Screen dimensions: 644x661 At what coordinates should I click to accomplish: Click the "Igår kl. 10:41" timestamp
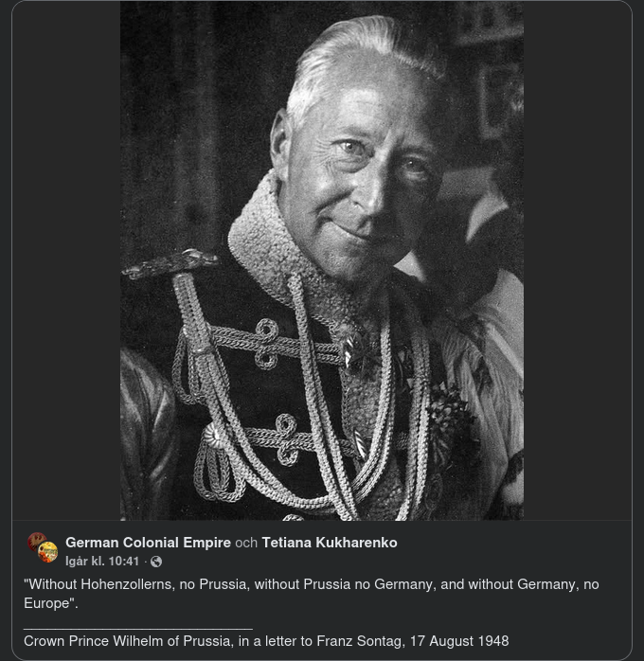102,562
